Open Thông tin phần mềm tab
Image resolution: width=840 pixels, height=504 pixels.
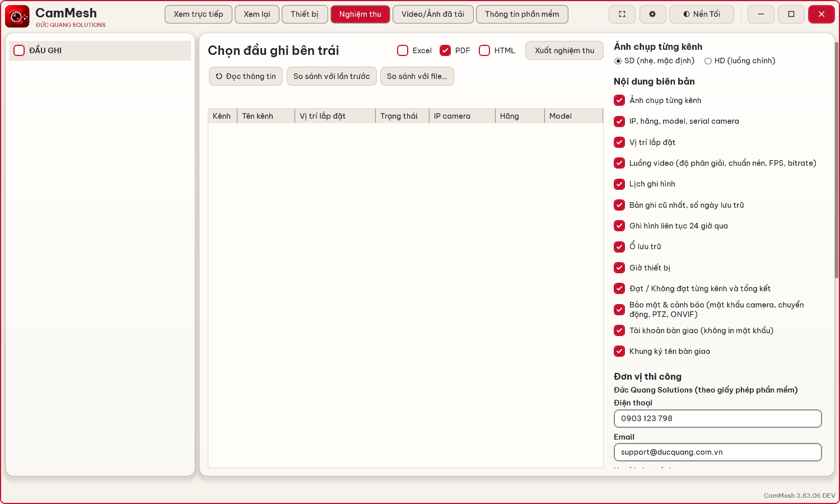point(522,14)
